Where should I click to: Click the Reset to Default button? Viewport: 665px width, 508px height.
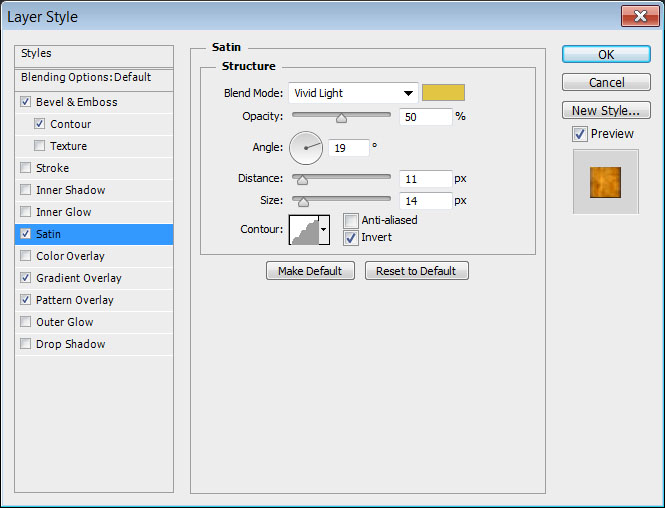(416, 271)
